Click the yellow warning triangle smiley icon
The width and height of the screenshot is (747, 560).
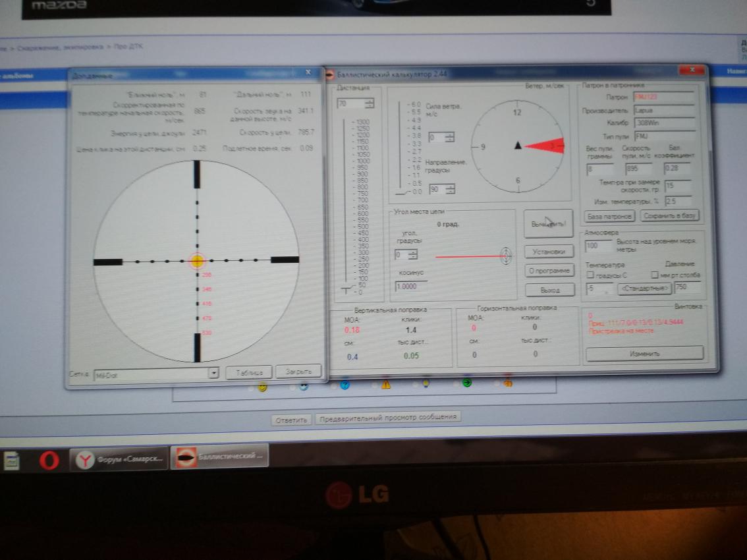pos(385,385)
